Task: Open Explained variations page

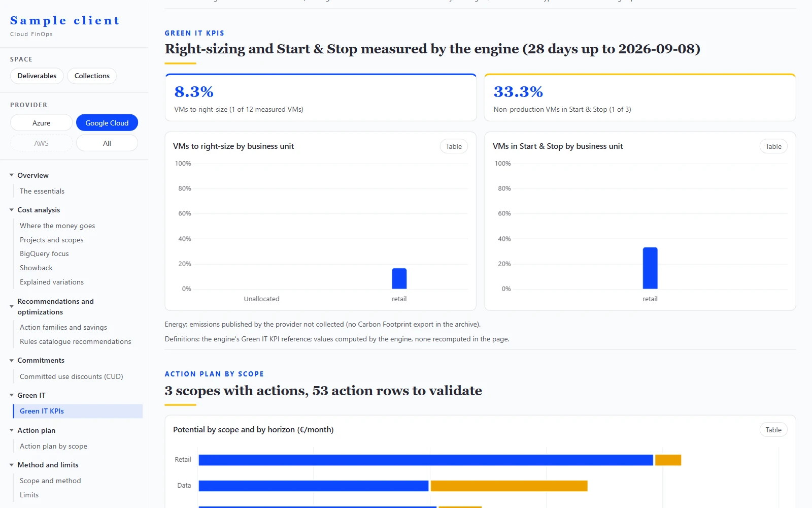Action: coord(52,282)
